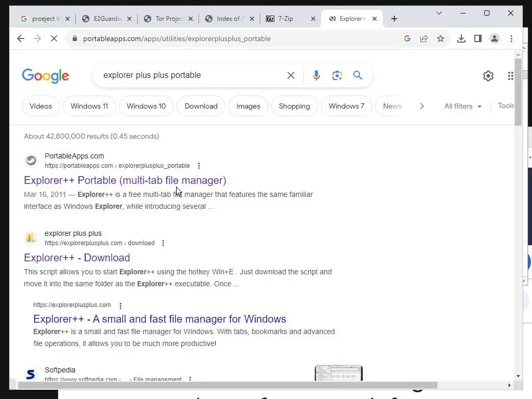Show more filter chips arrow
Viewport: 532px width, 399px height.
[x=422, y=106]
